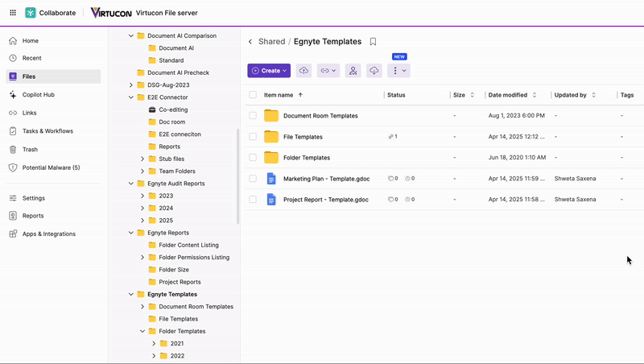The image size is (644, 364).
Task: Click the Document Room Templates folder icon
Action: 271,115
